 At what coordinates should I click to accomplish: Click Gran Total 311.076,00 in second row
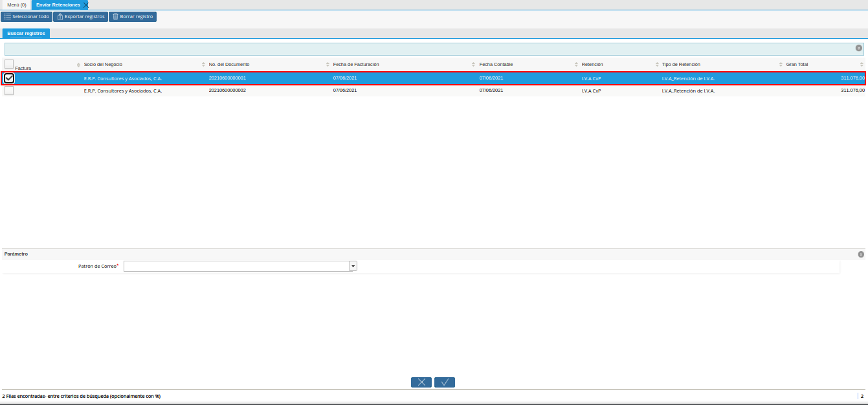click(x=852, y=91)
